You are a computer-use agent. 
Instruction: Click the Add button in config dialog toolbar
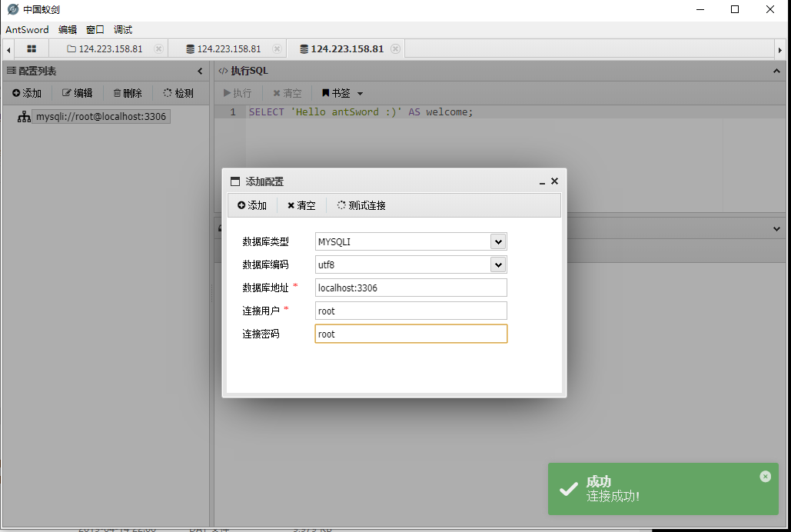pyautogui.click(x=252, y=205)
